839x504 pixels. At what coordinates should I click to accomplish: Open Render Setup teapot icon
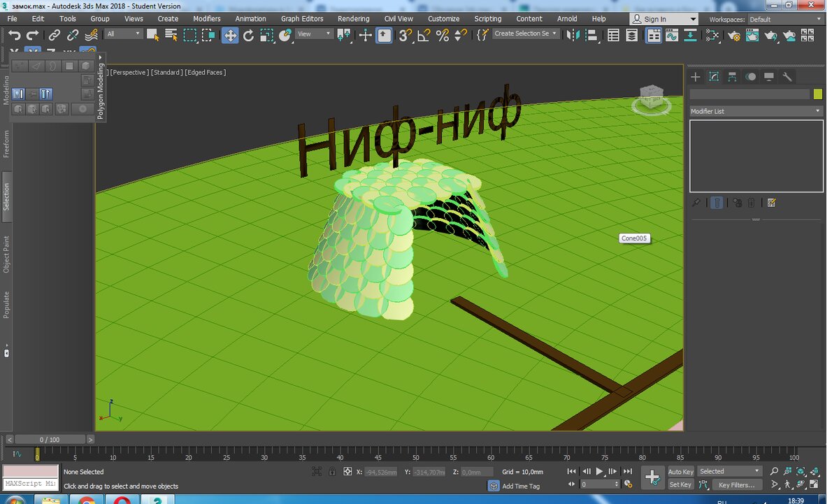click(x=734, y=35)
